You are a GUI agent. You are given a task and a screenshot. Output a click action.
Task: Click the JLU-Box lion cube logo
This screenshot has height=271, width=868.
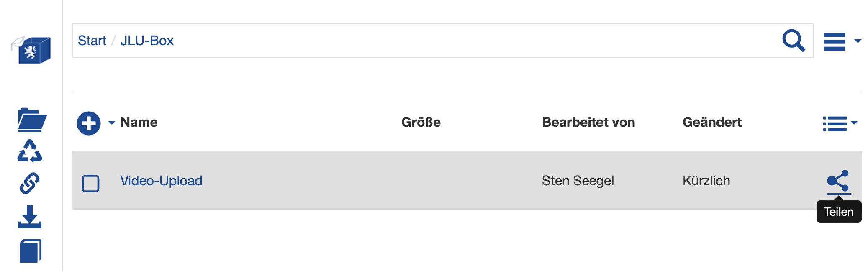(31, 50)
